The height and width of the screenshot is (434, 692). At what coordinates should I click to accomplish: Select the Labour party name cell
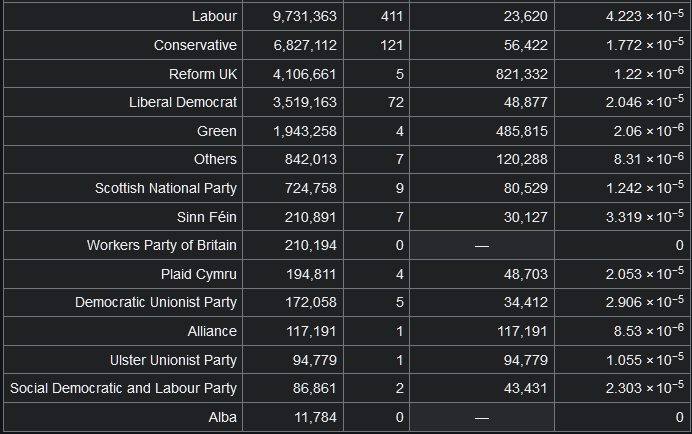pyautogui.click(x=123, y=16)
